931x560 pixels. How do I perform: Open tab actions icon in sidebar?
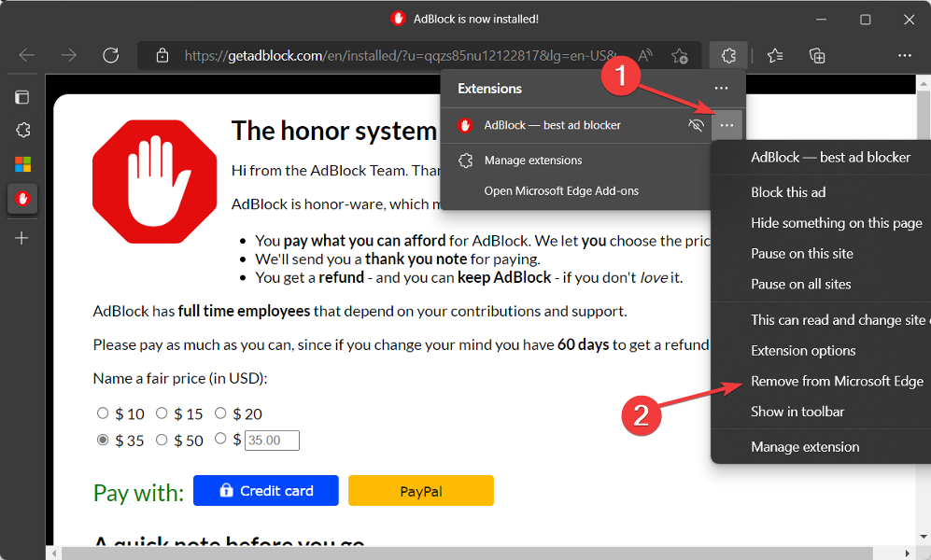(22, 97)
